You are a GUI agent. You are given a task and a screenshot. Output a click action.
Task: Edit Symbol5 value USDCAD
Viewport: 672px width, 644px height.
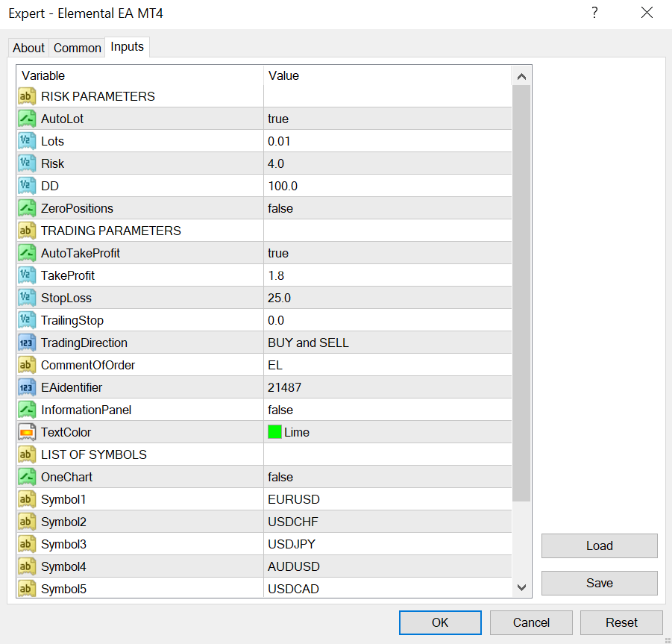point(387,589)
